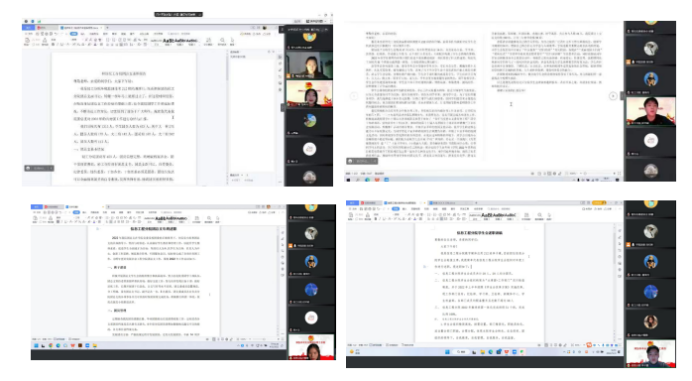Click the yellow button at lower-right screenshot's title bar
The height and width of the screenshot is (381, 692).
click(x=600, y=203)
